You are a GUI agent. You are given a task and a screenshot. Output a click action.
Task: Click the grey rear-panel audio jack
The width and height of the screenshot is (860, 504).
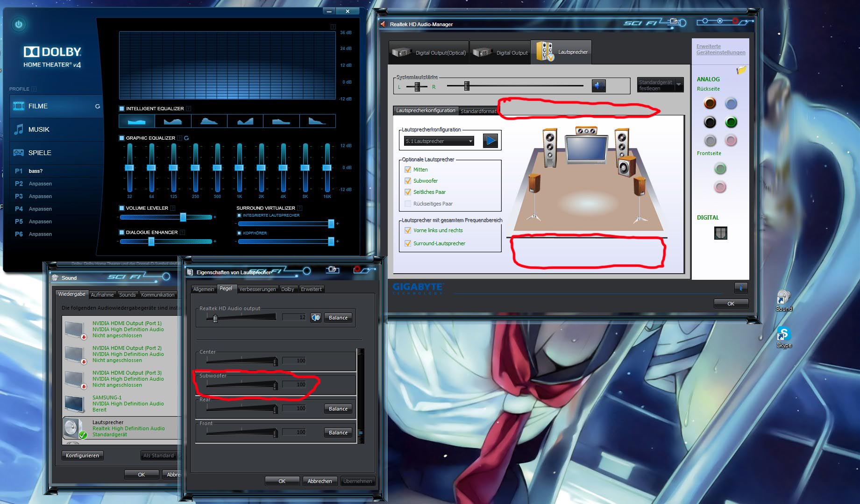click(710, 140)
